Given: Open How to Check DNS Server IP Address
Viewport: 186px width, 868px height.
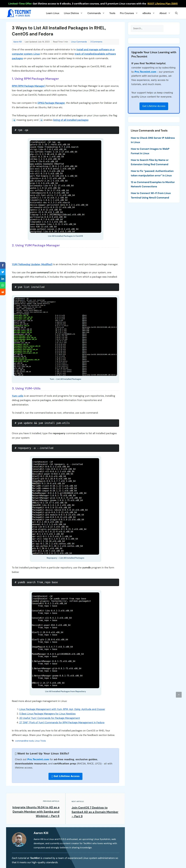Looking at the screenshot, I should pyautogui.click(x=153, y=140).
